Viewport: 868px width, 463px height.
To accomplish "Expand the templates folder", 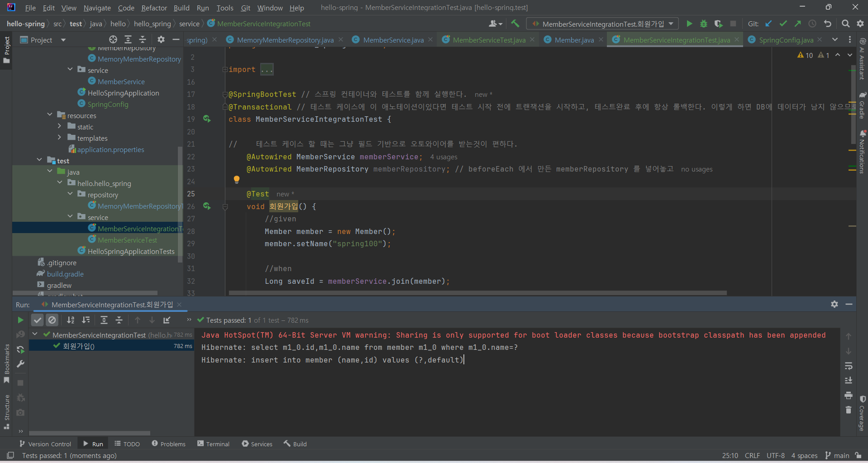I will point(59,137).
